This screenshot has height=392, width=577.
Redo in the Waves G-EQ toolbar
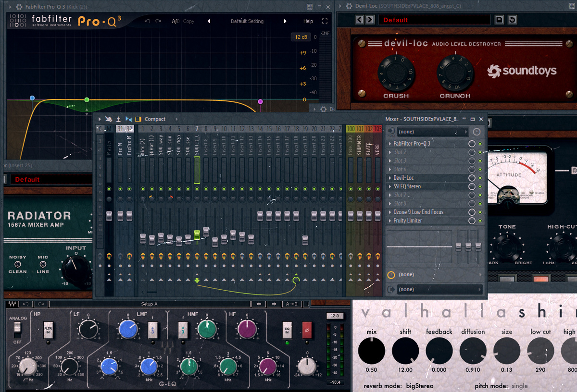(40, 304)
